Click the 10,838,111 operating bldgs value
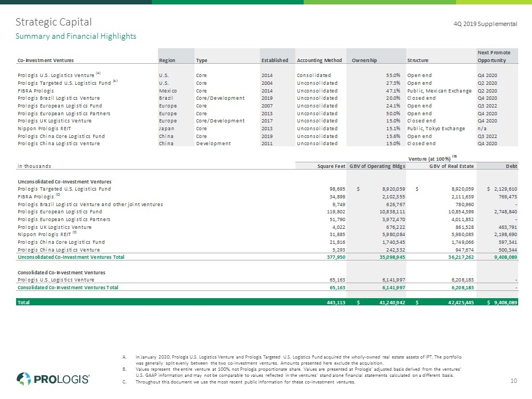The height and width of the screenshot is (399, 532). click(x=392, y=212)
